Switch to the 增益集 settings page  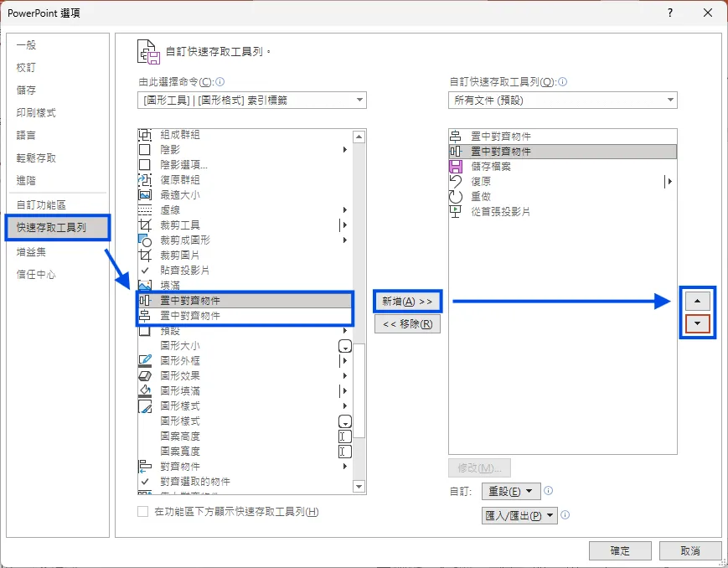click(32, 250)
